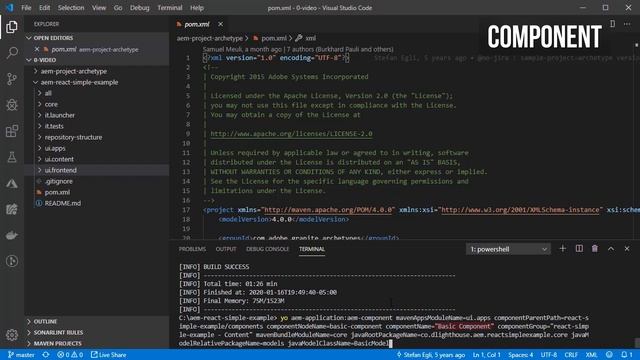Open the Extensions view

pos(12,131)
